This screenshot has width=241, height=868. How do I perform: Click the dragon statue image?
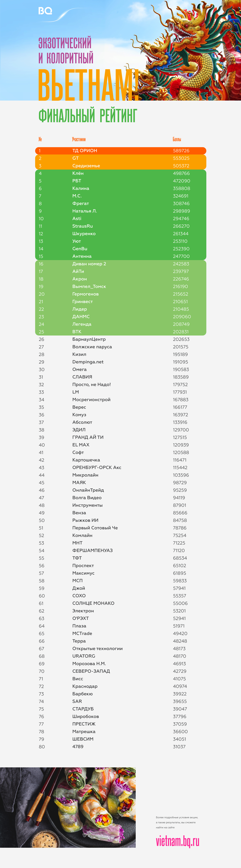click(195, 51)
